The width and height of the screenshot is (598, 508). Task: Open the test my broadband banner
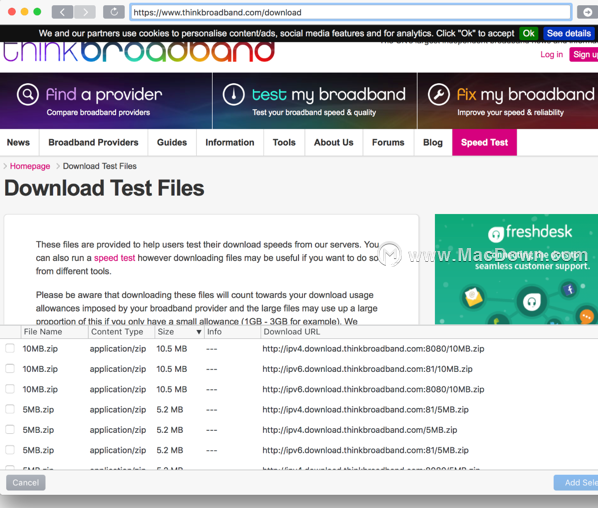click(x=315, y=101)
